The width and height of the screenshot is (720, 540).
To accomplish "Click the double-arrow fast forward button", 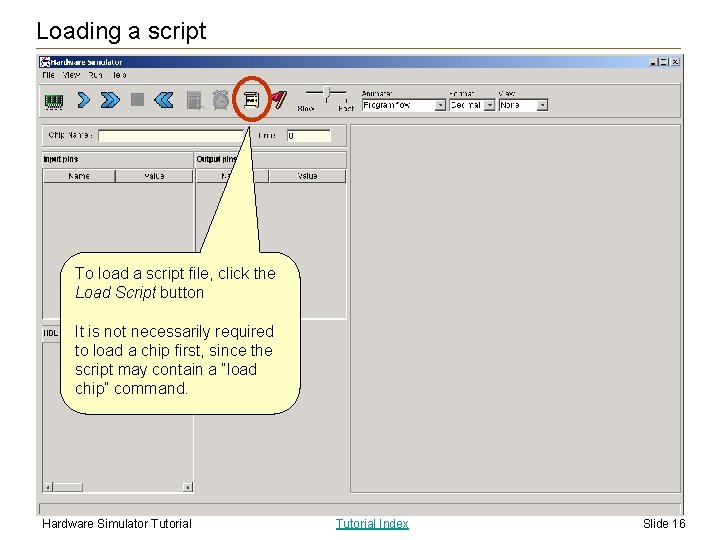I will click(x=110, y=100).
